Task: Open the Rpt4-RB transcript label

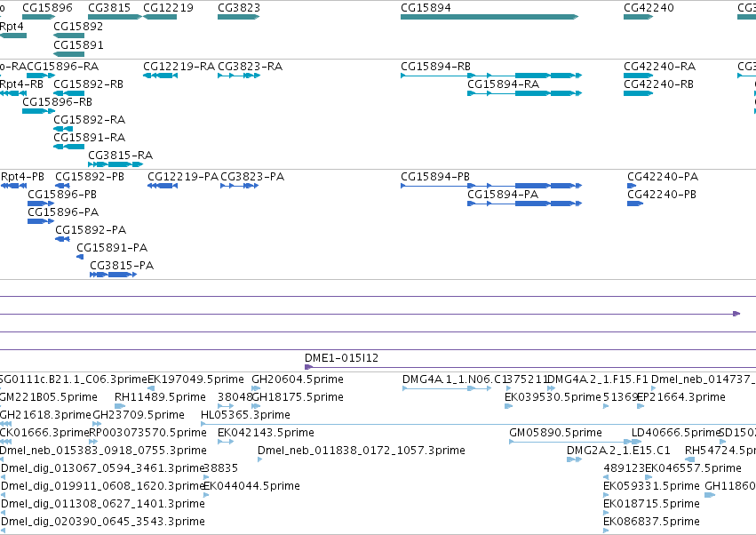Action: pos(21,84)
